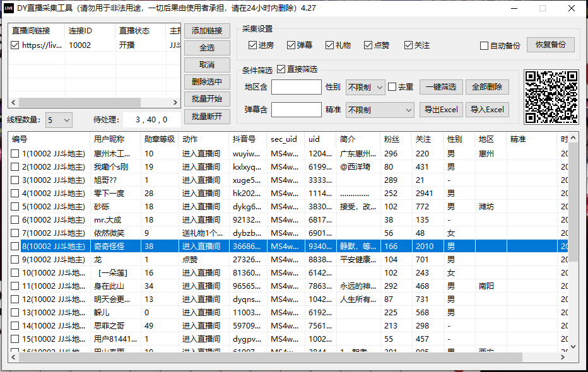Check the 去重 checkbox

[x=392, y=87]
